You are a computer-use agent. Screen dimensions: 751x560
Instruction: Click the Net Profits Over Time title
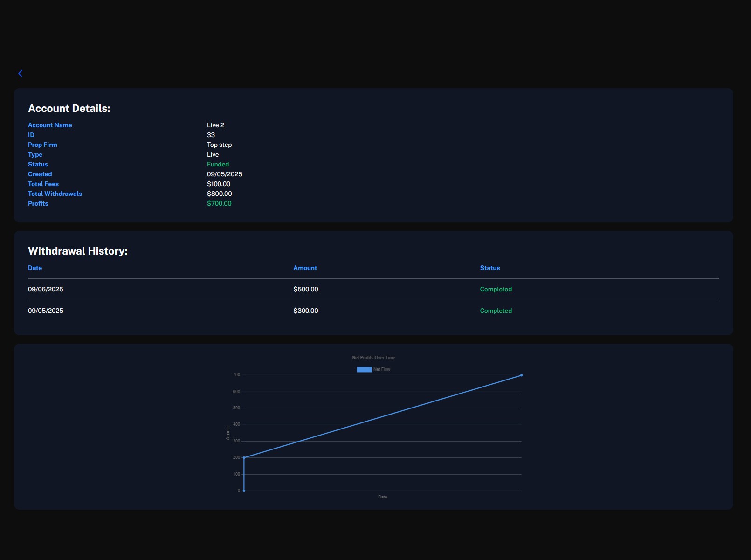coord(373,358)
